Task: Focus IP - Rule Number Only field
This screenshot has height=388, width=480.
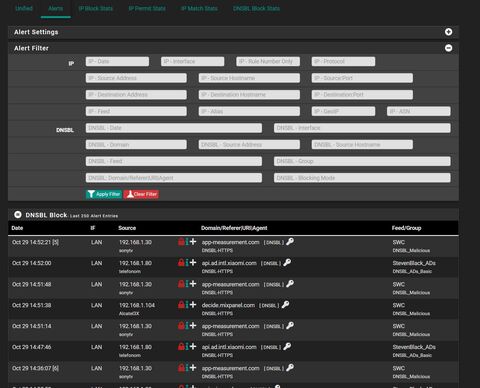Action: pos(268,61)
